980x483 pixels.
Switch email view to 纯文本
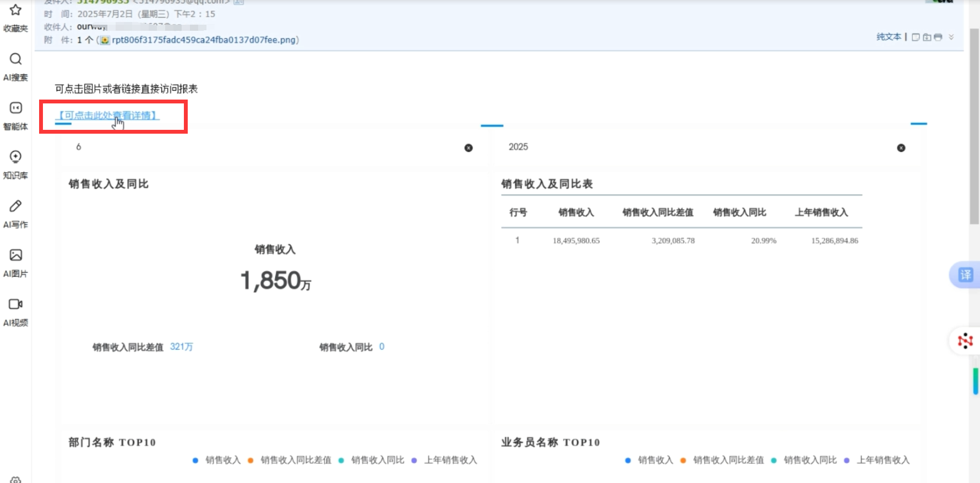click(889, 37)
